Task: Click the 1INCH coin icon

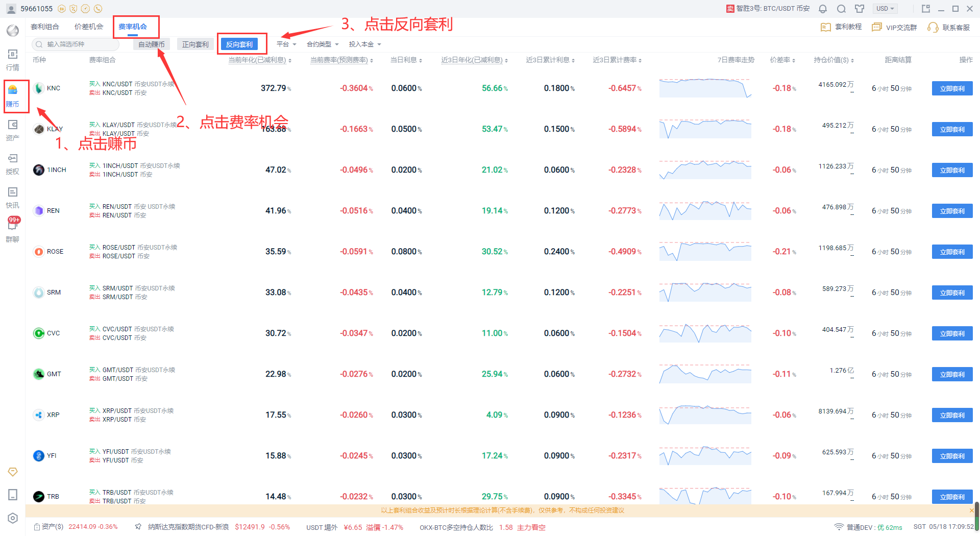Action: pos(39,170)
